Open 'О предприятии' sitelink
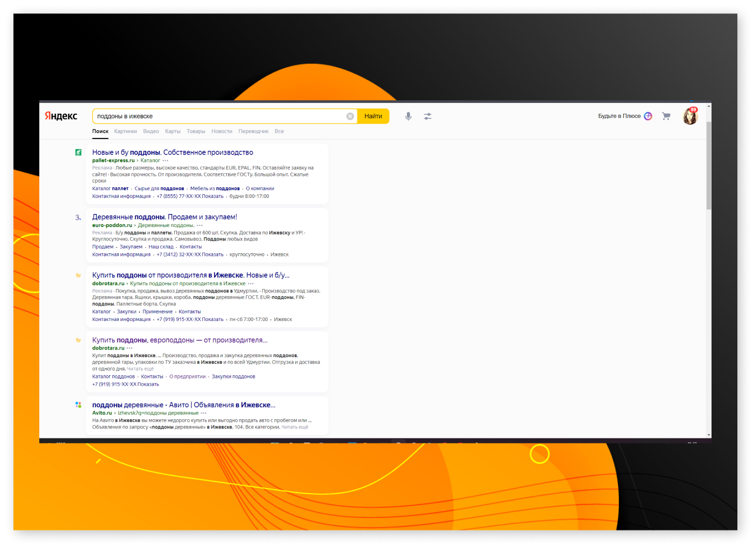The height and width of the screenshot is (549, 756). (188, 377)
